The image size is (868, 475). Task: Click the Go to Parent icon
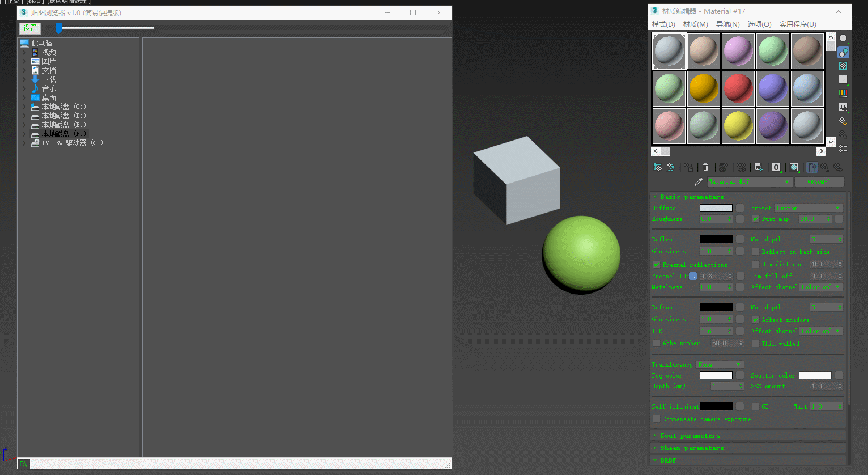[825, 167]
